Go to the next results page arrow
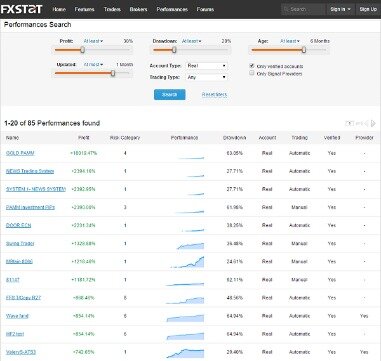The width and height of the screenshot is (381, 361). pyautogui.click(x=373, y=124)
